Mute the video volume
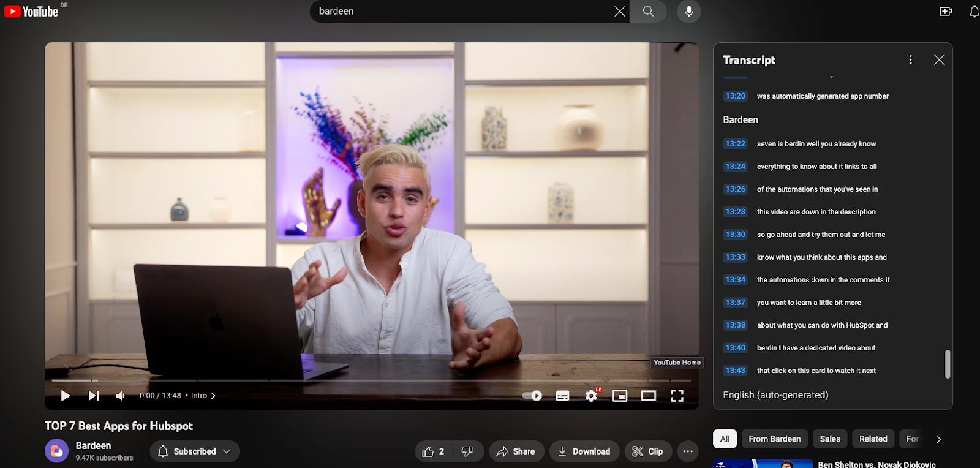Viewport: 980px width, 468px height. click(121, 396)
